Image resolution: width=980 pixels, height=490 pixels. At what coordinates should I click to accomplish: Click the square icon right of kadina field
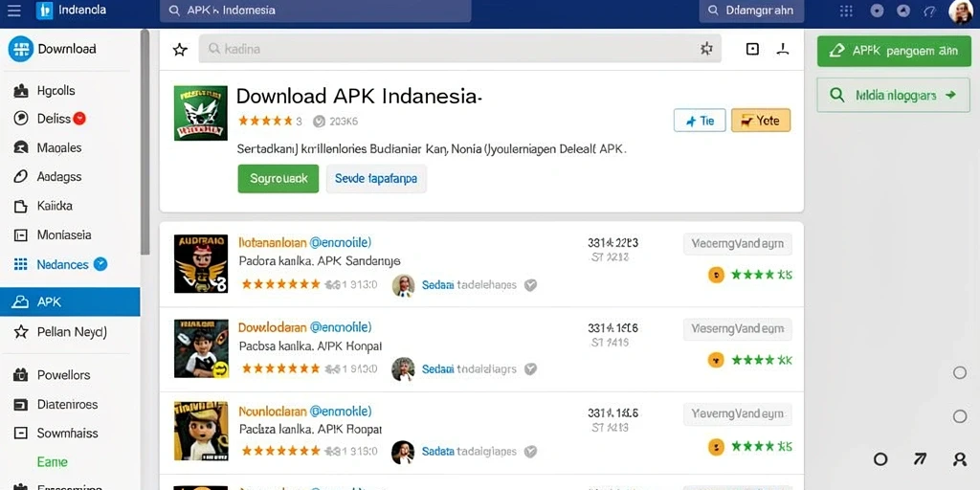coord(752,49)
